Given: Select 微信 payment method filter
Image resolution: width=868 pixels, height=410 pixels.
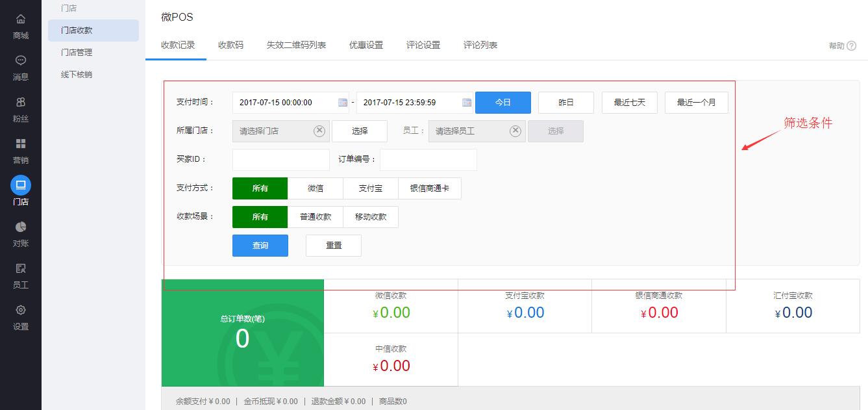Looking at the screenshot, I should click(316, 188).
